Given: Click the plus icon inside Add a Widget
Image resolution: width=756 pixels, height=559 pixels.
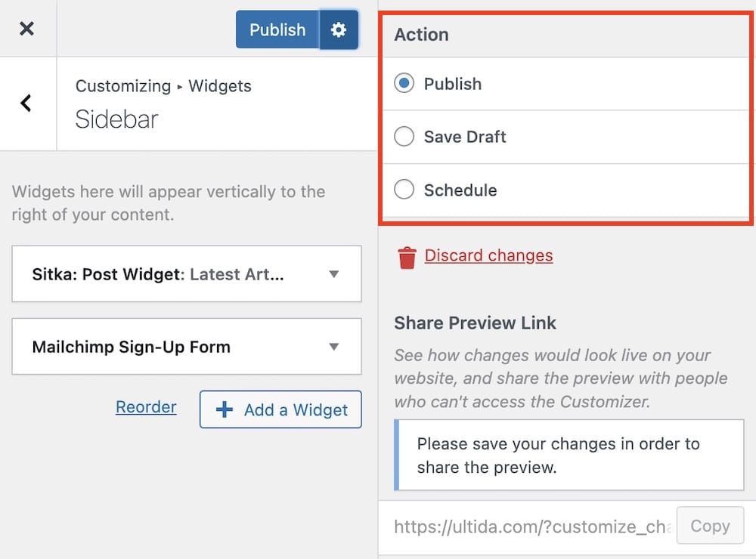Looking at the screenshot, I should tap(223, 409).
